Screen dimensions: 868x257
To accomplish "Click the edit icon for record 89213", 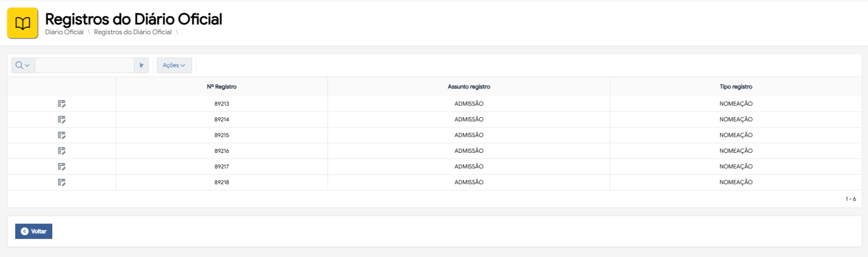I will pyautogui.click(x=61, y=104).
